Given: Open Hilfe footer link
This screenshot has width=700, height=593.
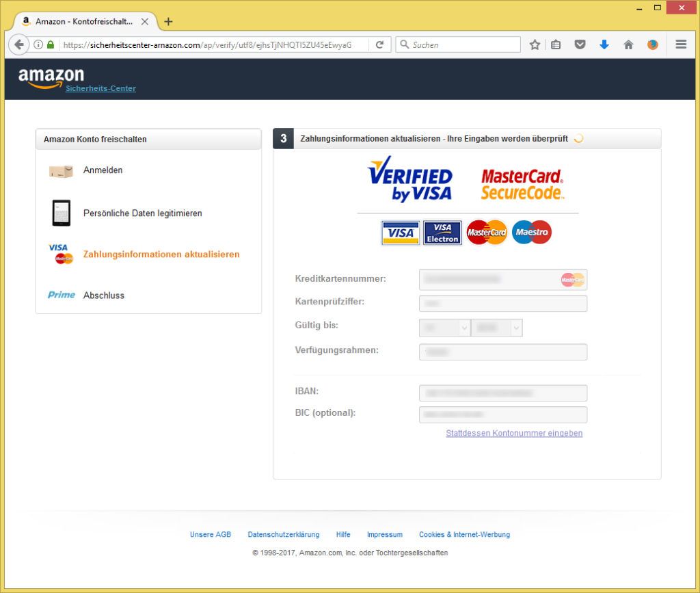Looking at the screenshot, I should 343,534.
